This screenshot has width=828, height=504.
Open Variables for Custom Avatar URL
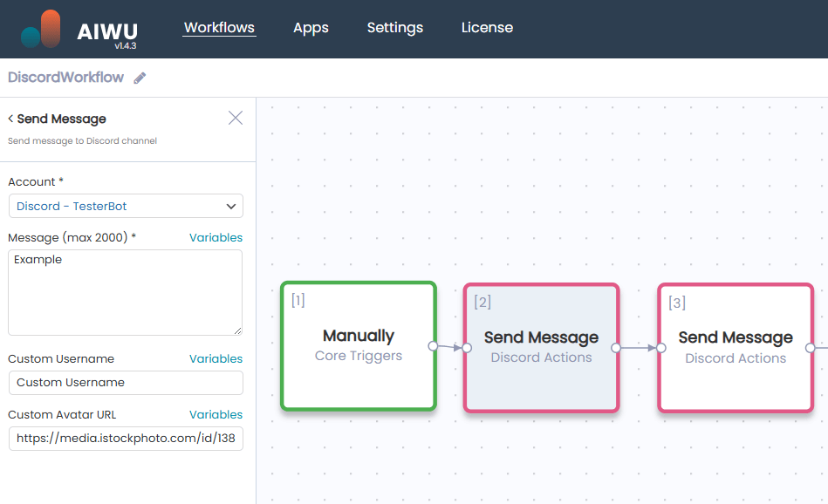pyautogui.click(x=216, y=414)
